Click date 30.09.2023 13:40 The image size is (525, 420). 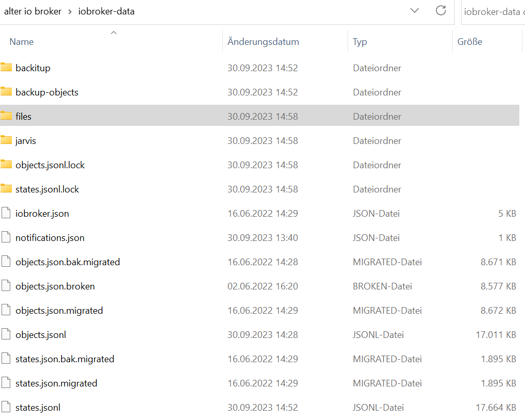(x=262, y=238)
